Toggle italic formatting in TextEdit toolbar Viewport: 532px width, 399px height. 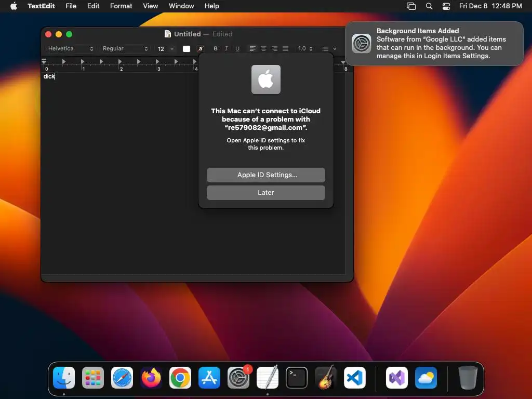pyautogui.click(x=227, y=48)
